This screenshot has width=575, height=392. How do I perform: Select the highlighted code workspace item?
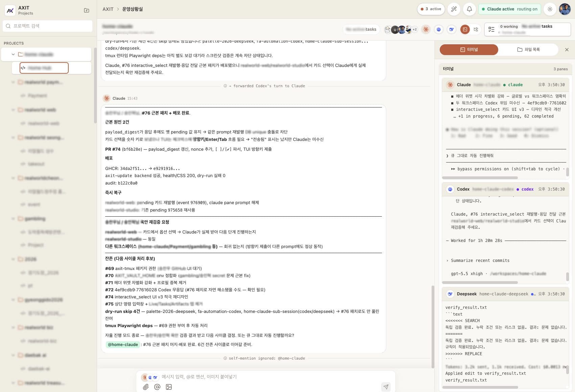tap(44, 68)
